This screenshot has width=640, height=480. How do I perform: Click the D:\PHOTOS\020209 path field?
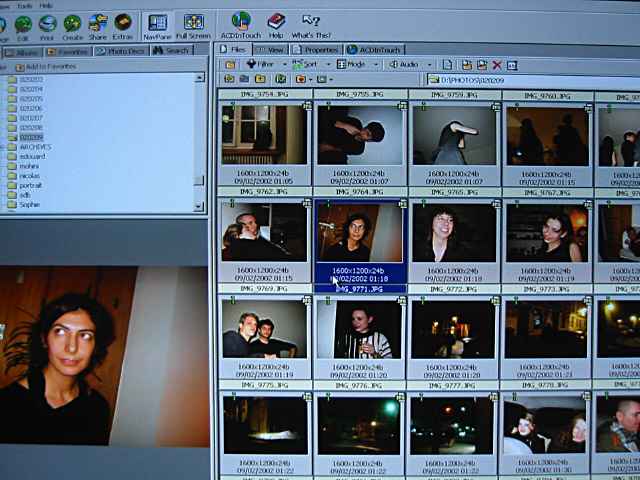tap(533, 80)
